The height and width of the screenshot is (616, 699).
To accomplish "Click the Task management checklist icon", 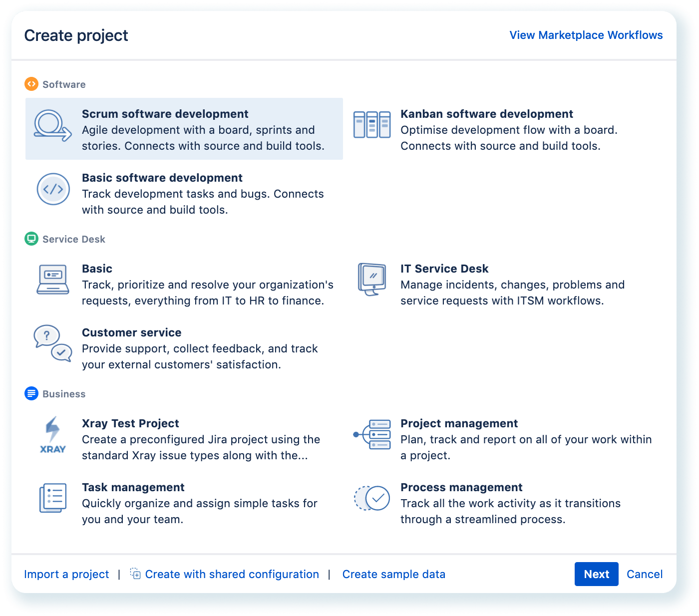I will coord(53,498).
